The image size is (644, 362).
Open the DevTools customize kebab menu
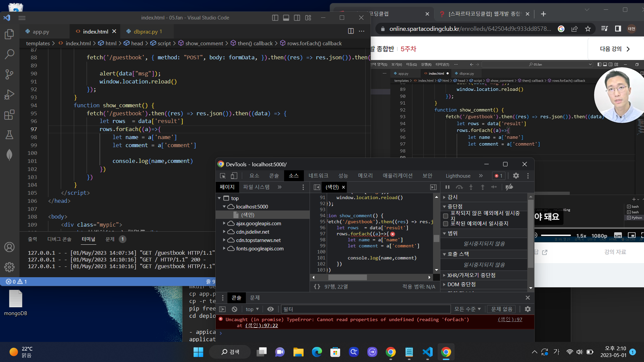(x=528, y=176)
